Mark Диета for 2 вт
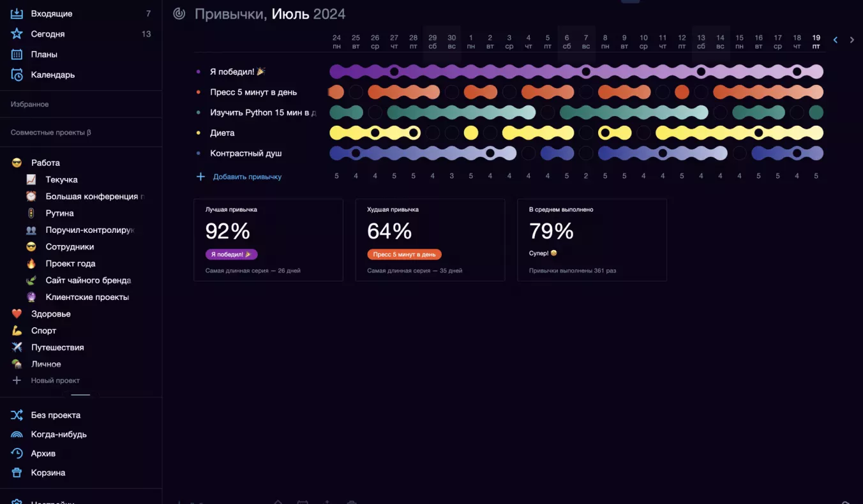The width and height of the screenshot is (863, 504). coord(490,133)
